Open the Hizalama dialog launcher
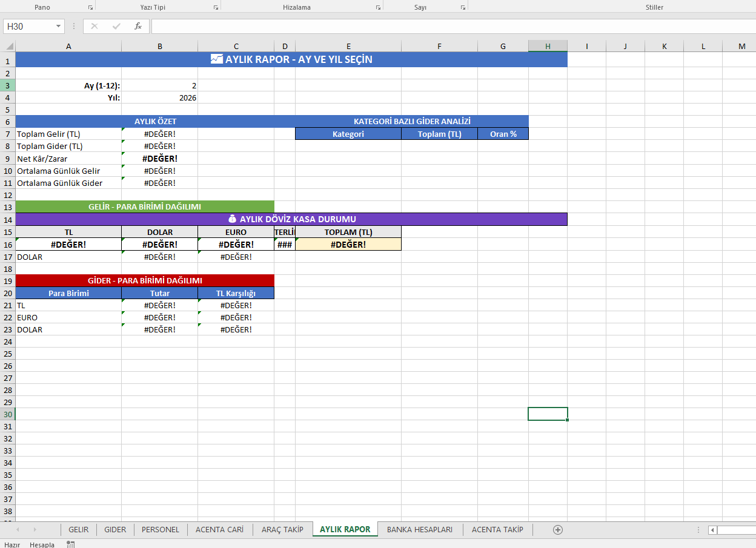 click(379, 8)
